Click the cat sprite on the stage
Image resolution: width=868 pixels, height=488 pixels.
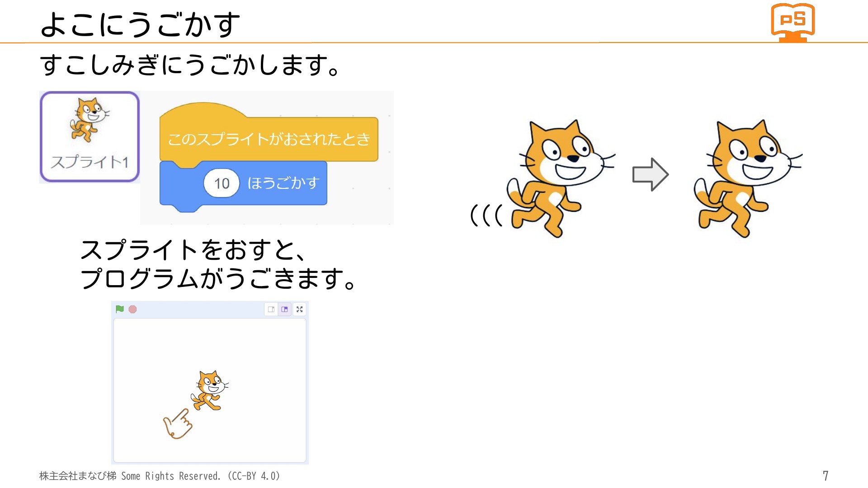[209, 390]
